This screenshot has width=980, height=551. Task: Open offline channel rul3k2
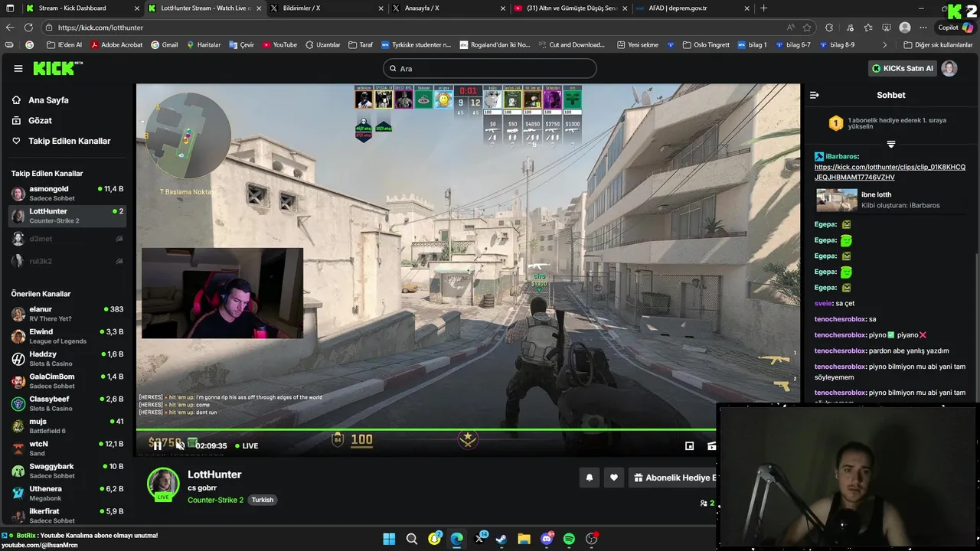pyautogui.click(x=67, y=261)
